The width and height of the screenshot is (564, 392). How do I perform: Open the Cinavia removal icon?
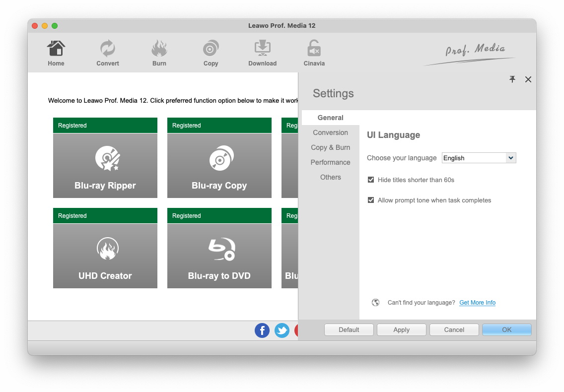tap(314, 50)
